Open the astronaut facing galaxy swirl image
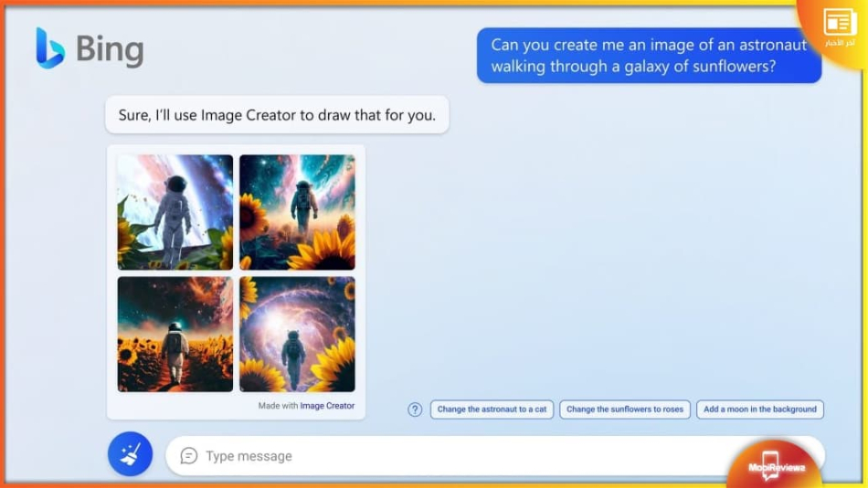 (297, 334)
